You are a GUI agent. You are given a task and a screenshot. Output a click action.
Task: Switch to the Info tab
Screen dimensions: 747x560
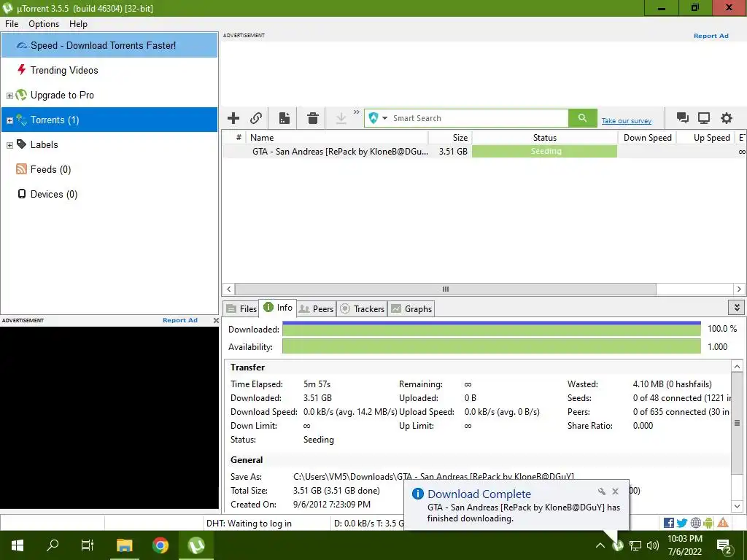pyautogui.click(x=278, y=308)
